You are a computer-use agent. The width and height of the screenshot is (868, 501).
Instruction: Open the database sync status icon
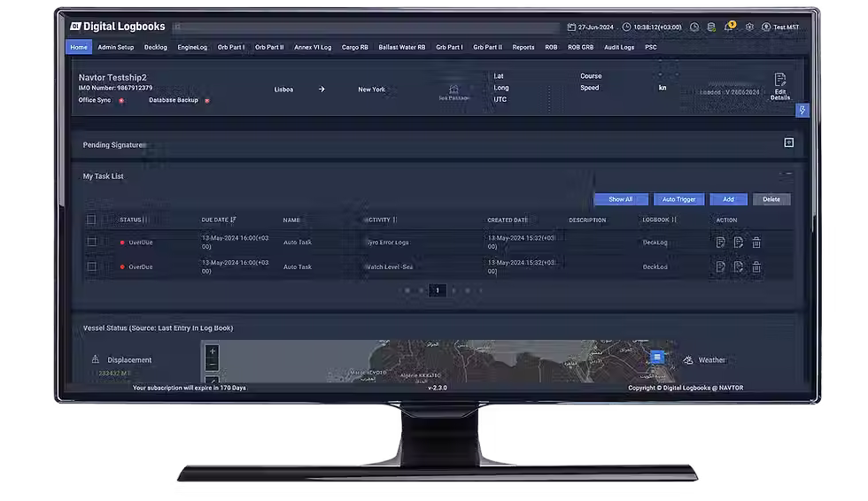coord(711,27)
